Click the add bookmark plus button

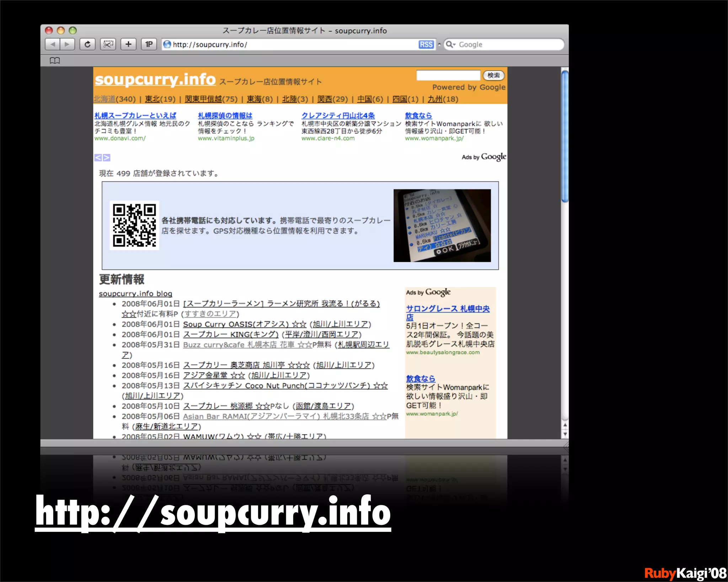128,44
